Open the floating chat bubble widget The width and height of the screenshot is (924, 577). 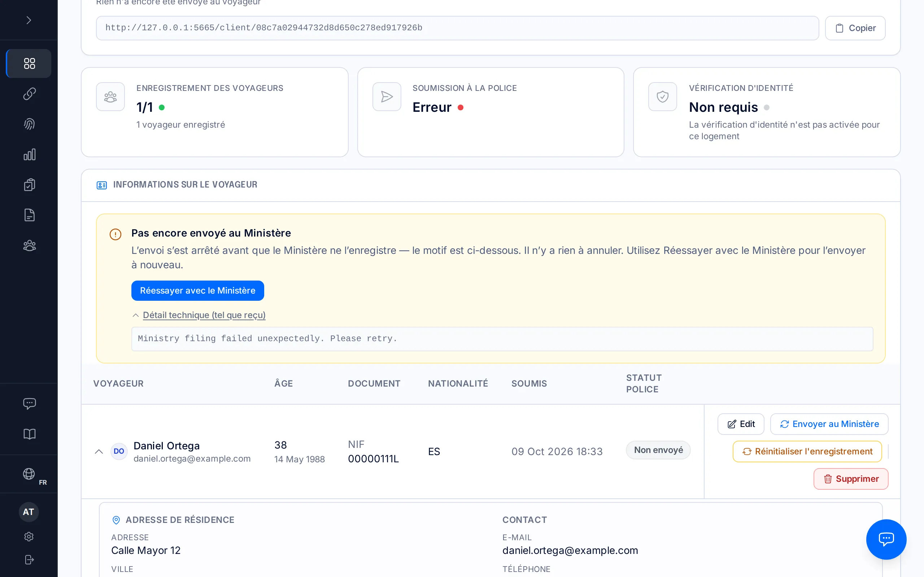coord(886,539)
